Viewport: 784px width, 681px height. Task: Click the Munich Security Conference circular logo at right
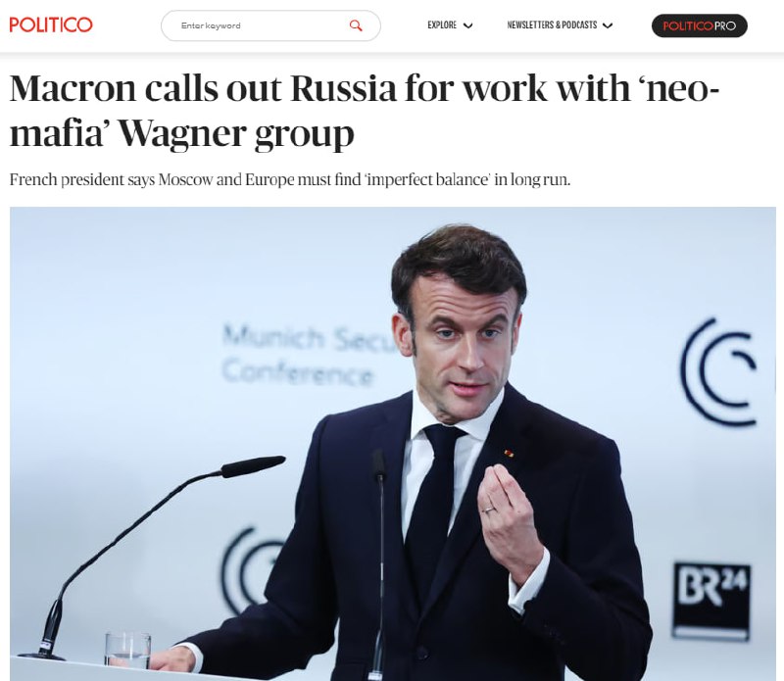pos(719,371)
